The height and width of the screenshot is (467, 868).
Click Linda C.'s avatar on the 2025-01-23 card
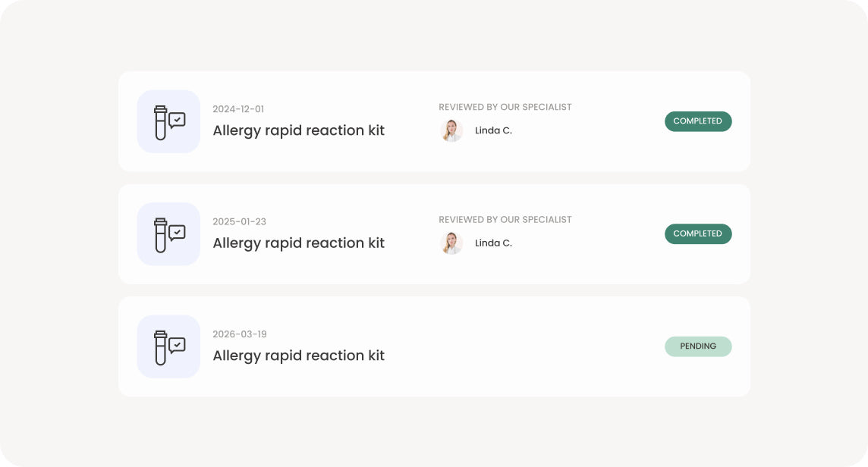click(x=451, y=243)
